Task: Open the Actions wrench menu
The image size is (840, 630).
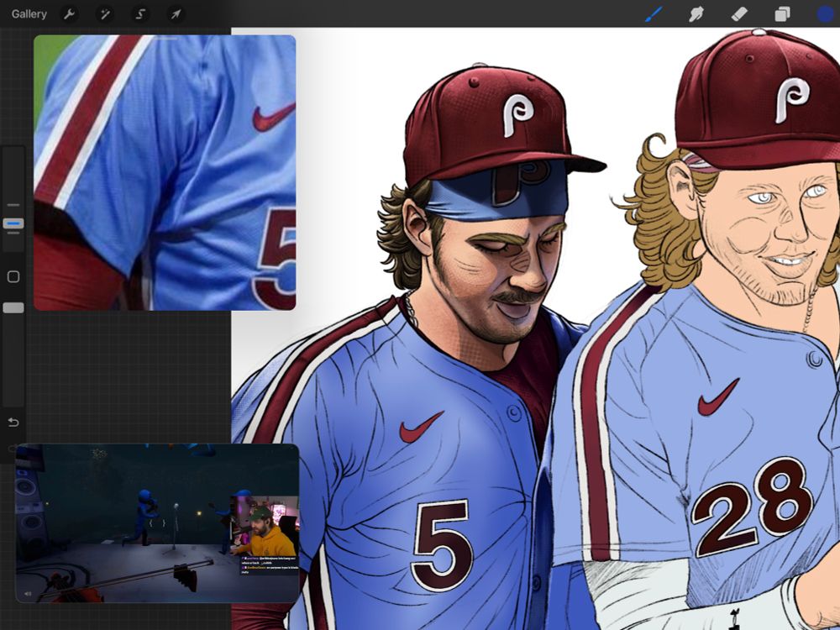Action: pos(69,14)
